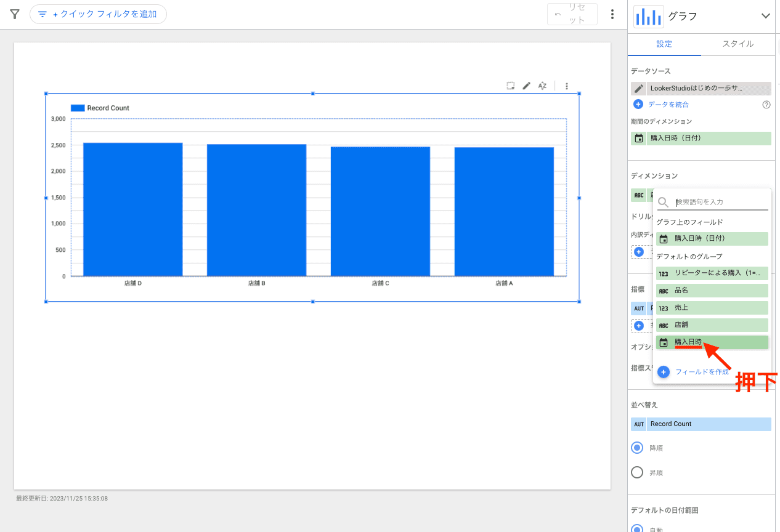This screenshot has height=532, width=780.
Task: Click the データを統合 link
Action: click(668, 105)
